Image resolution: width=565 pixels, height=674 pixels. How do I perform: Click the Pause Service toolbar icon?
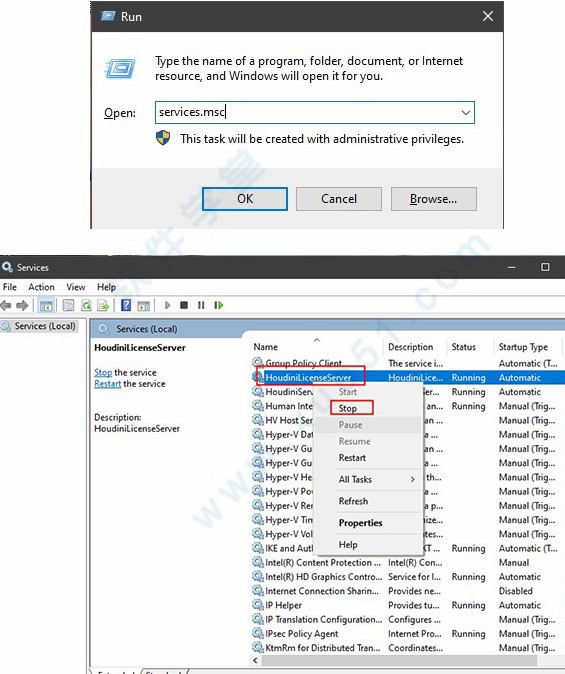201,305
